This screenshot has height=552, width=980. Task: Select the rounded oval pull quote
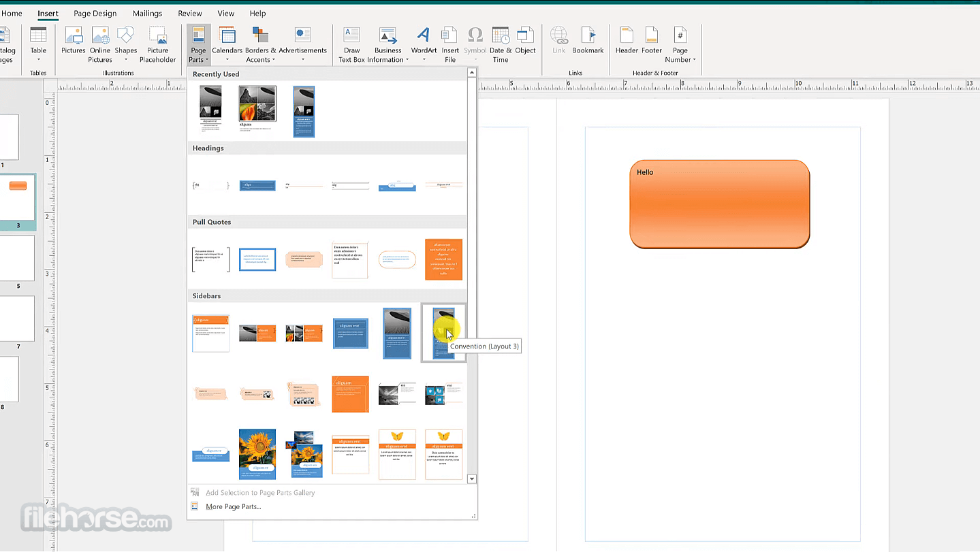397,259
